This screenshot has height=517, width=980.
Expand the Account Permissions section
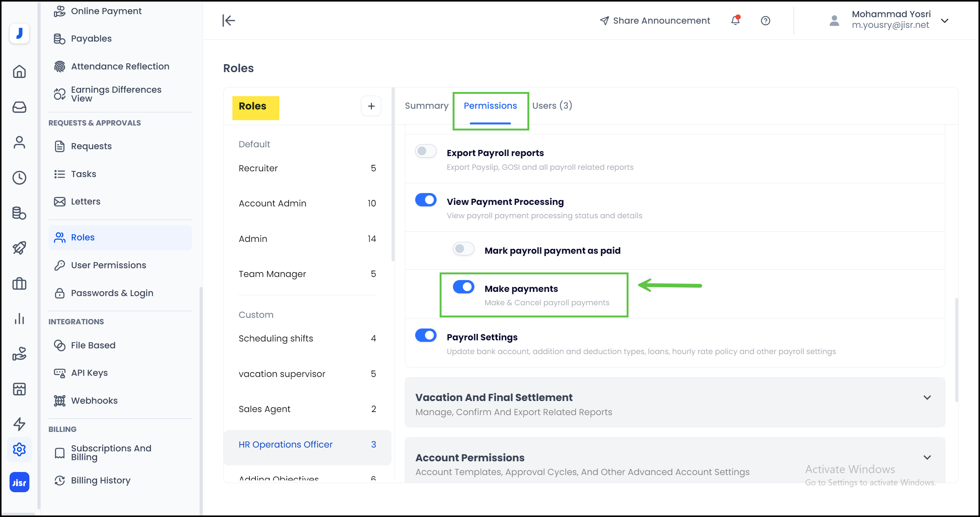click(x=927, y=457)
